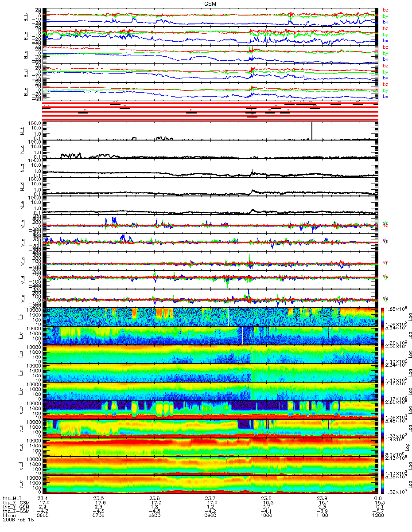Screen dimensions: 412x532
Task: Click the Y-GSM value 1.2
Action: click(211, 508)
